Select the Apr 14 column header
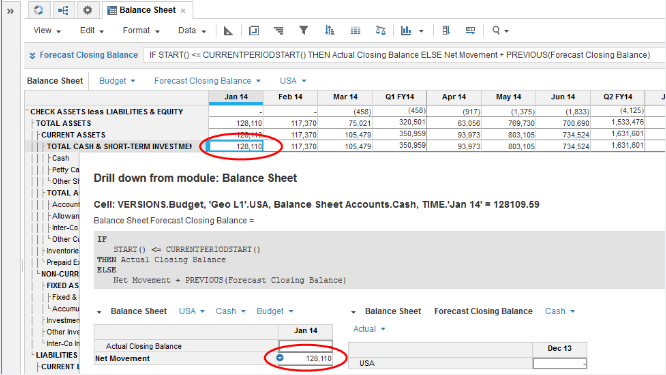This screenshot has height=375, width=666. (454, 97)
